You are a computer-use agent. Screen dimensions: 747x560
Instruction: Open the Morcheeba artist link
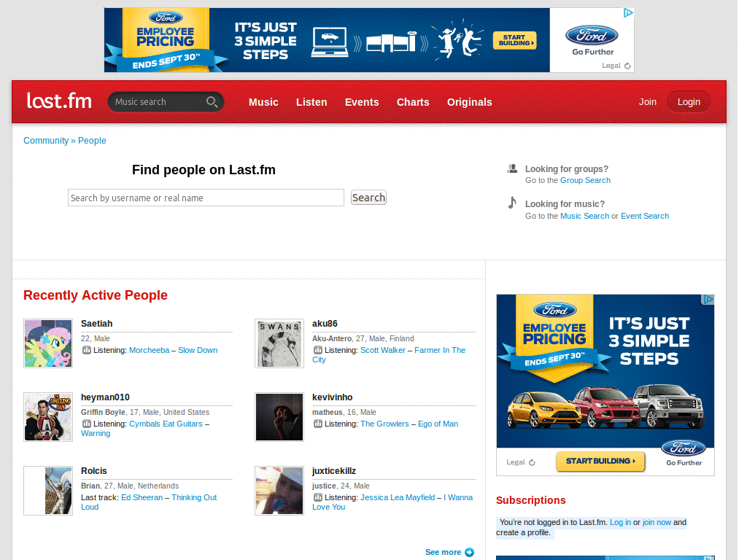[149, 350]
